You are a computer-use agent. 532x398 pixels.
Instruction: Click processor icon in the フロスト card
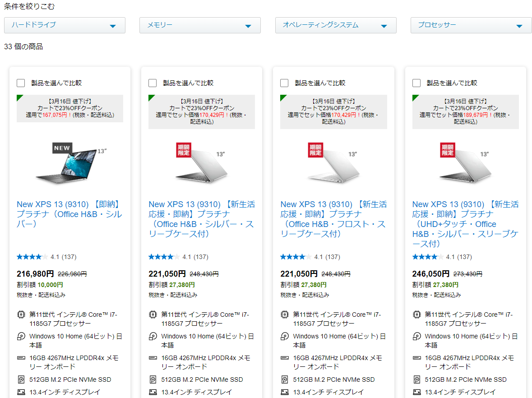point(285,315)
